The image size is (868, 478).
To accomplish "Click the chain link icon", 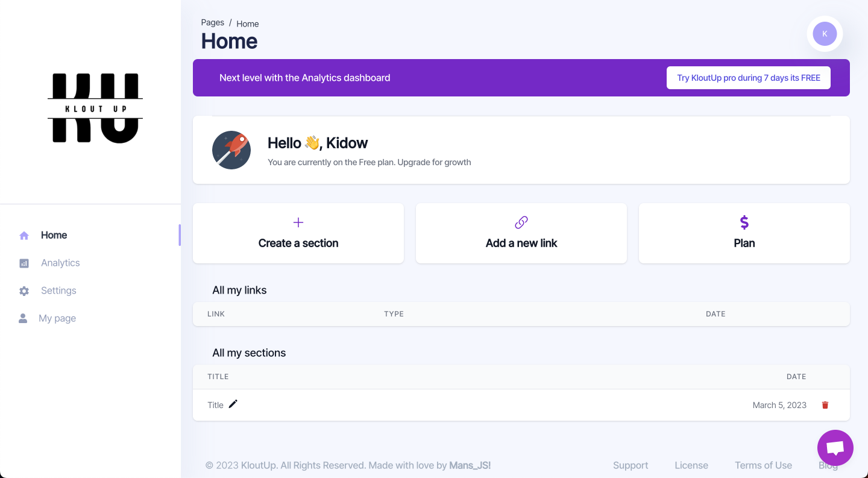I will pos(521,222).
